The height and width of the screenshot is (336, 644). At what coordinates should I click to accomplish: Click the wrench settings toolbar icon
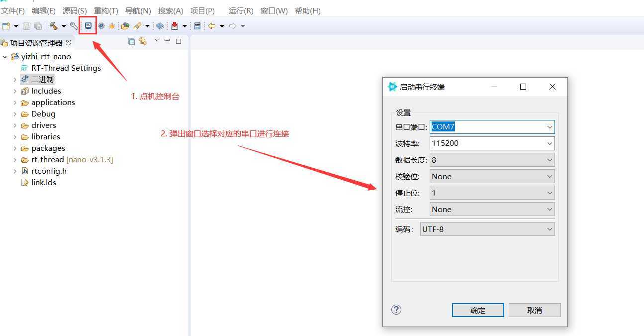pos(74,26)
